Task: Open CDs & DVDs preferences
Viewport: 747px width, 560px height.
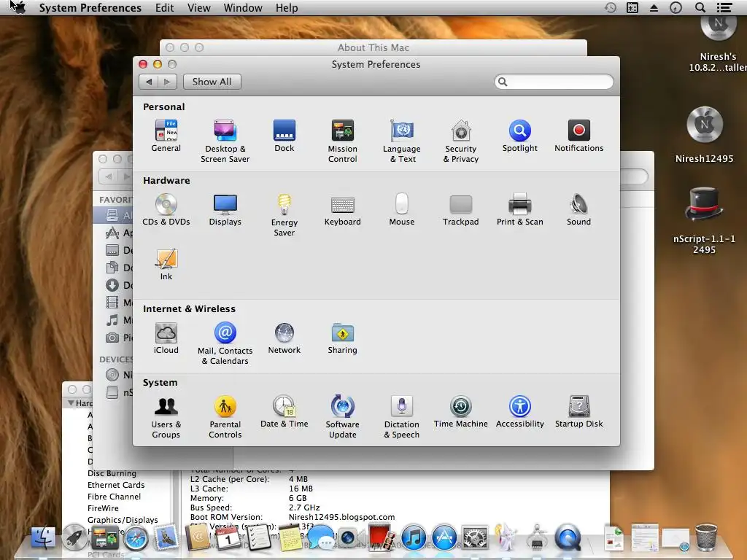Action: click(x=166, y=209)
